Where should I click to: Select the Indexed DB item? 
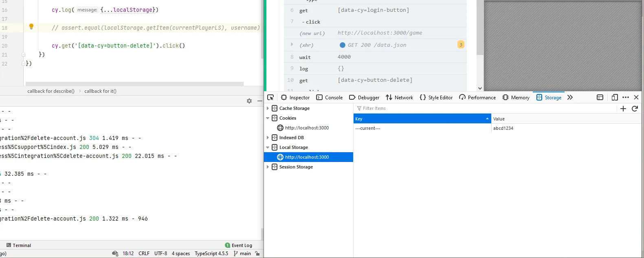click(292, 138)
